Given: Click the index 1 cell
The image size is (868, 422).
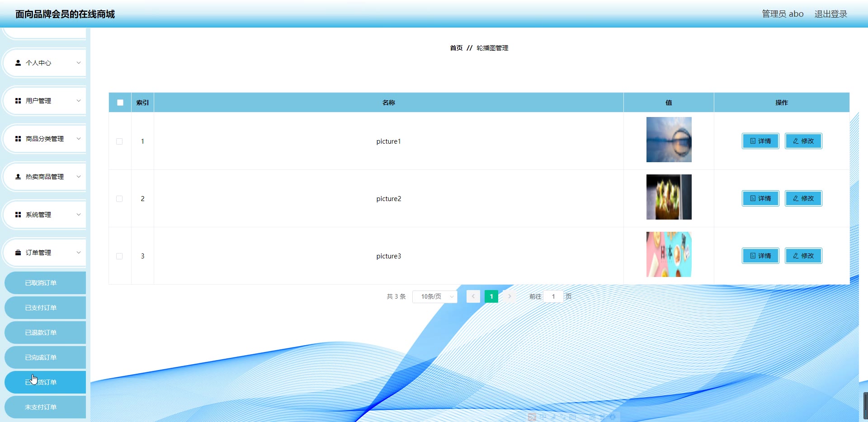Looking at the screenshot, I should point(142,141).
